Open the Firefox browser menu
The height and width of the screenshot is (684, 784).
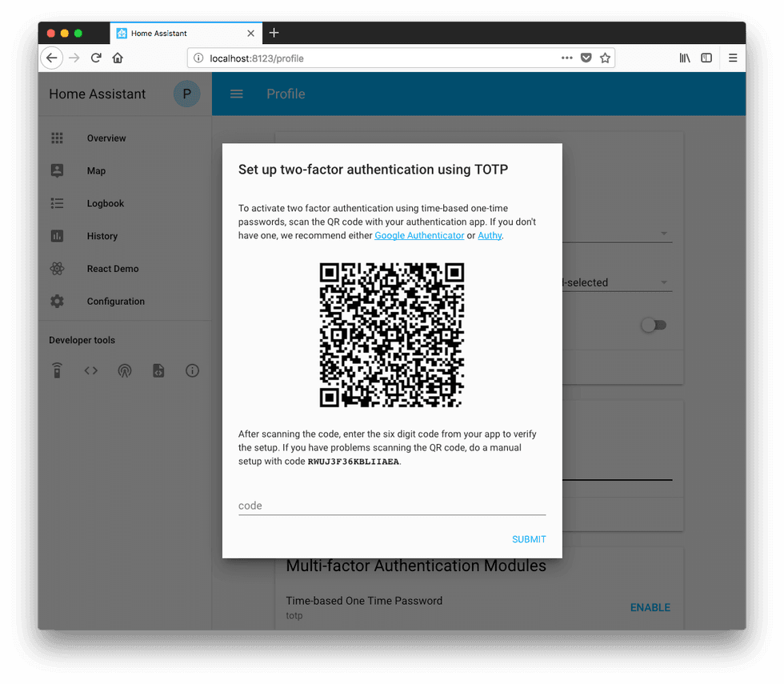point(733,58)
